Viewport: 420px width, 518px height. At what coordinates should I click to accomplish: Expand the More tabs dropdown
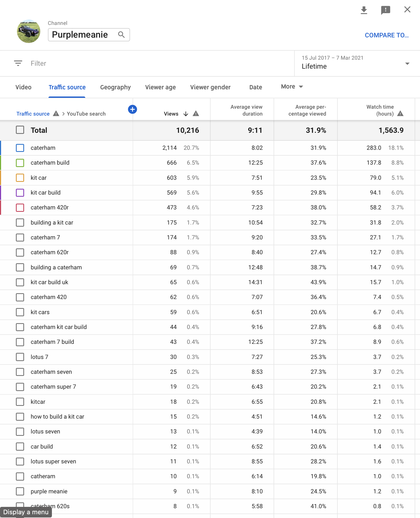292,87
